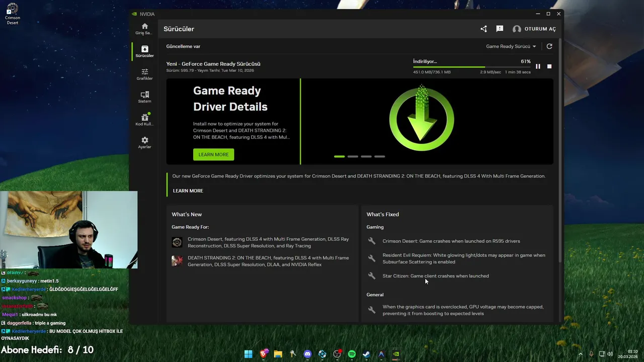This screenshot has width=644, height=362.
Task: Open the Grafikler graphics sidebar section
Action: pos(144,74)
